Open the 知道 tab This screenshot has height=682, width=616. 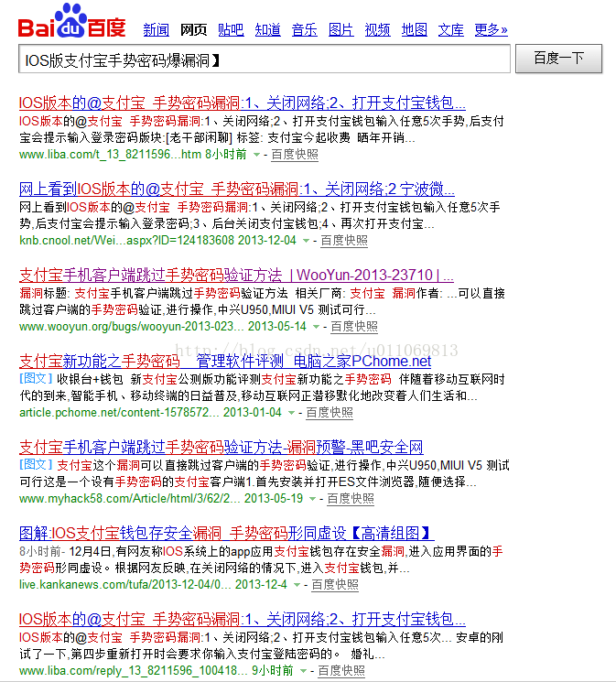(x=267, y=29)
